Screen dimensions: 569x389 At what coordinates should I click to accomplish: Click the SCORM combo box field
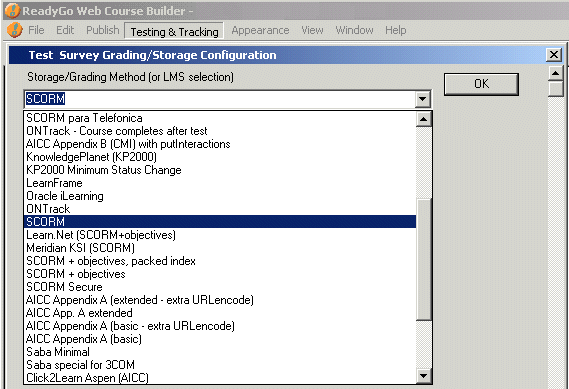coord(220,99)
